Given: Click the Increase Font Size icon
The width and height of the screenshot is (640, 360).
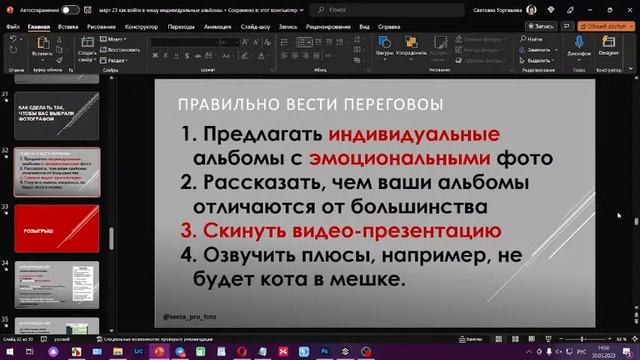Looking at the screenshot, I should pos(245,42).
